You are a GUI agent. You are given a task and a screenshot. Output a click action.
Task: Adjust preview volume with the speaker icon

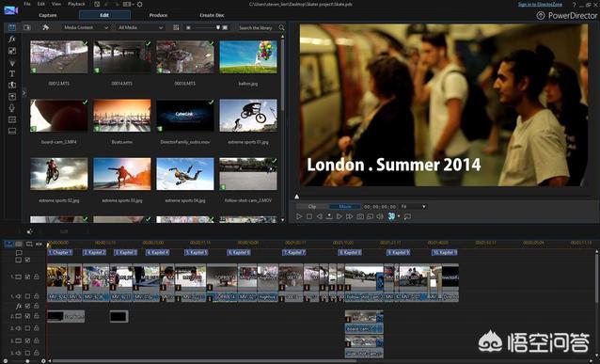coord(380,216)
